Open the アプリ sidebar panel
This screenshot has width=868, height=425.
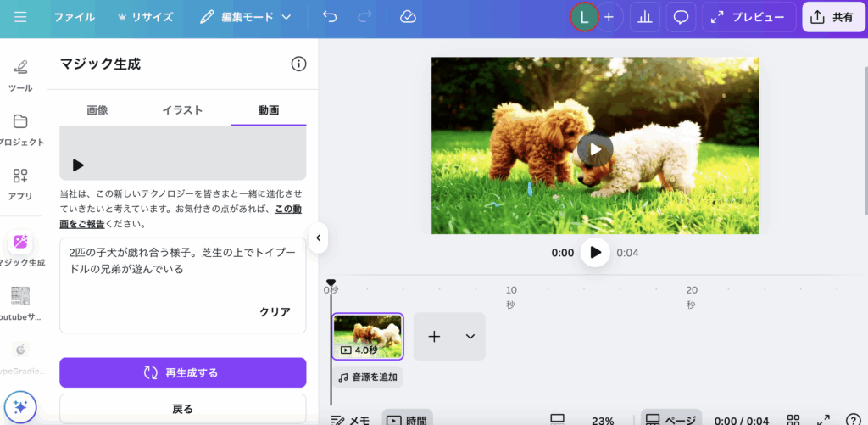click(x=20, y=182)
